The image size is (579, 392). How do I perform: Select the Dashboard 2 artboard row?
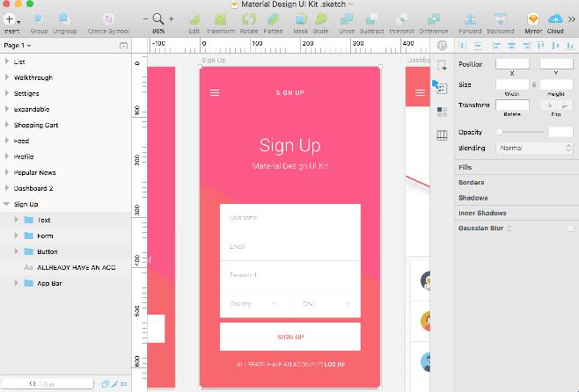point(66,188)
